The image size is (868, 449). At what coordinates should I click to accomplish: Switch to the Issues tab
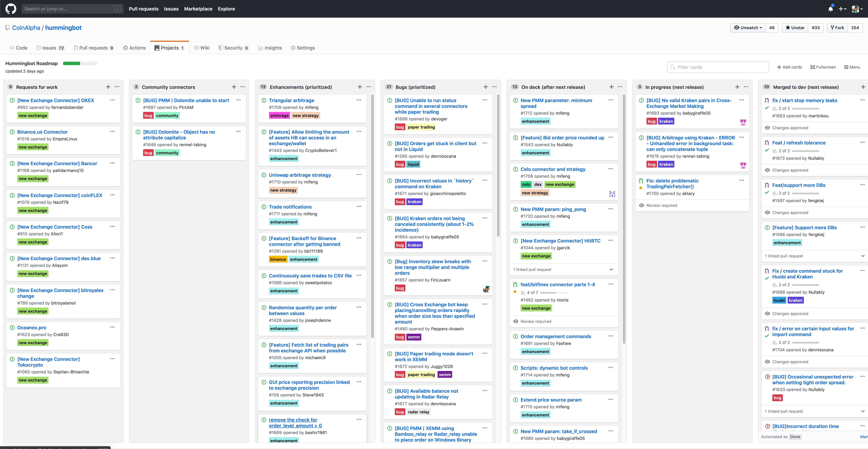[50, 48]
